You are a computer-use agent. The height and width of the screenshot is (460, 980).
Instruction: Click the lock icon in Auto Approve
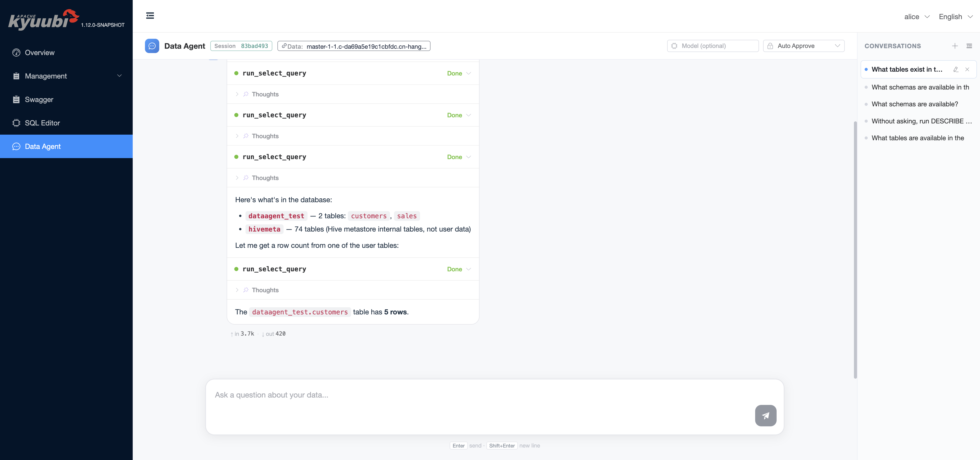point(770,46)
